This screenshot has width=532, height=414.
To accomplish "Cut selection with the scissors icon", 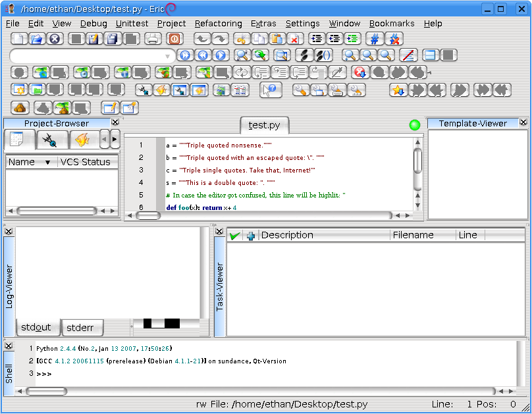I will (242, 39).
